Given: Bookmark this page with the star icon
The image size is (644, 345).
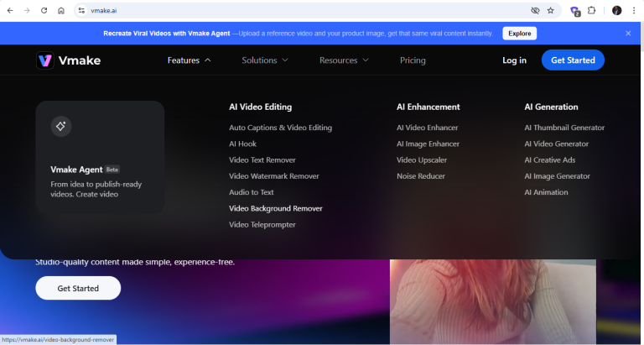Looking at the screenshot, I should [551, 11].
